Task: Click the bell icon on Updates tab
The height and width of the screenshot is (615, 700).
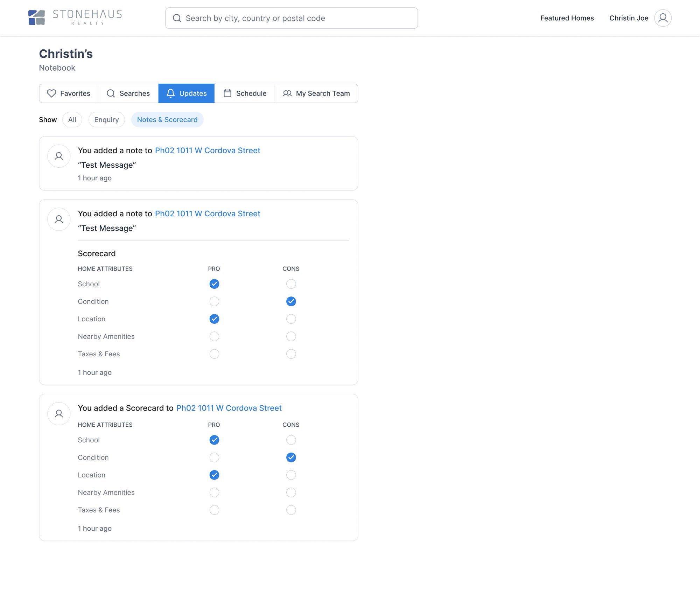Action: (x=170, y=93)
